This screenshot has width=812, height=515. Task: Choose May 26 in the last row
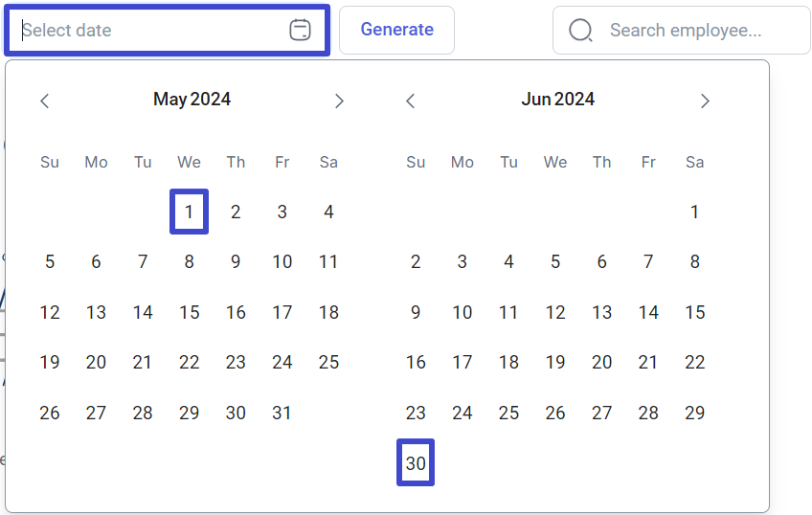click(50, 413)
